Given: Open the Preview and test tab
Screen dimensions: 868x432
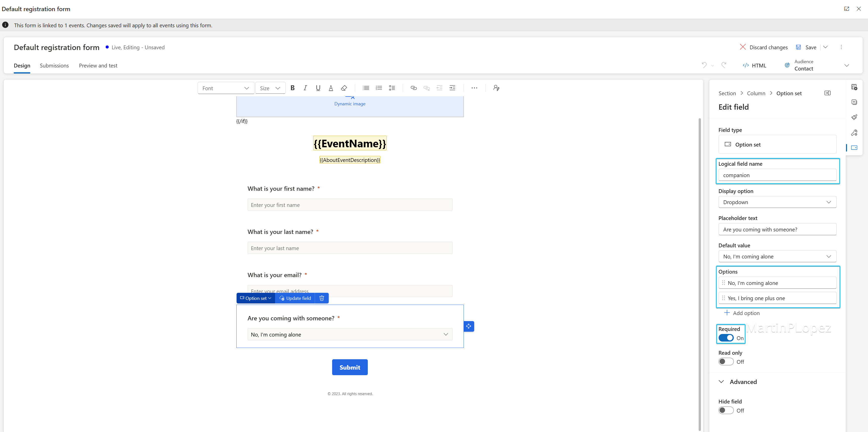Looking at the screenshot, I should (98, 65).
